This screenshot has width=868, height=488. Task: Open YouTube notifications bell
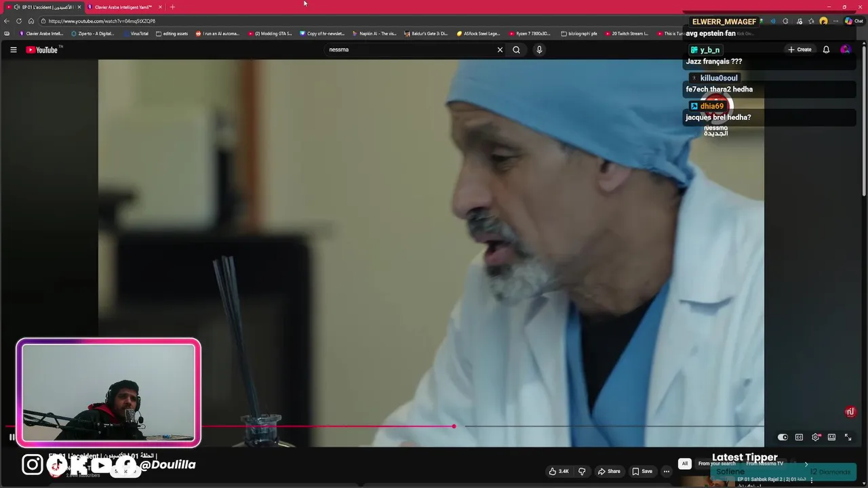pos(826,49)
